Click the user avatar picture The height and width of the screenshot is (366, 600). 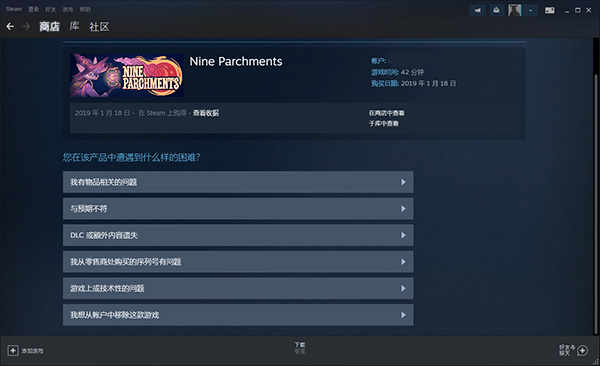[515, 10]
